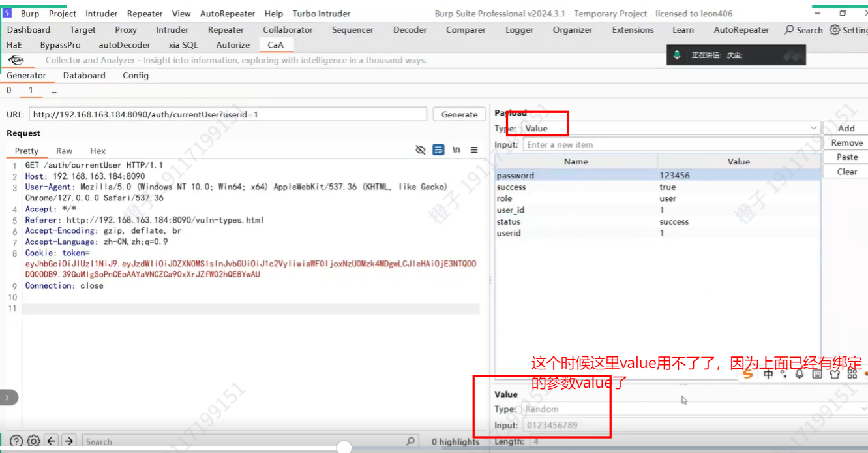Toggle show non-printable \n characters icon
Viewport: 868px width, 453px height.
point(456,150)
